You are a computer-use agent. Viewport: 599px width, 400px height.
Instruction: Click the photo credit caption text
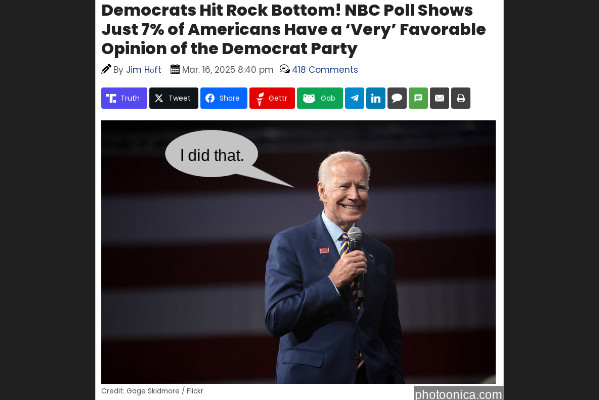pyautogui.click(x=152, y=391)
